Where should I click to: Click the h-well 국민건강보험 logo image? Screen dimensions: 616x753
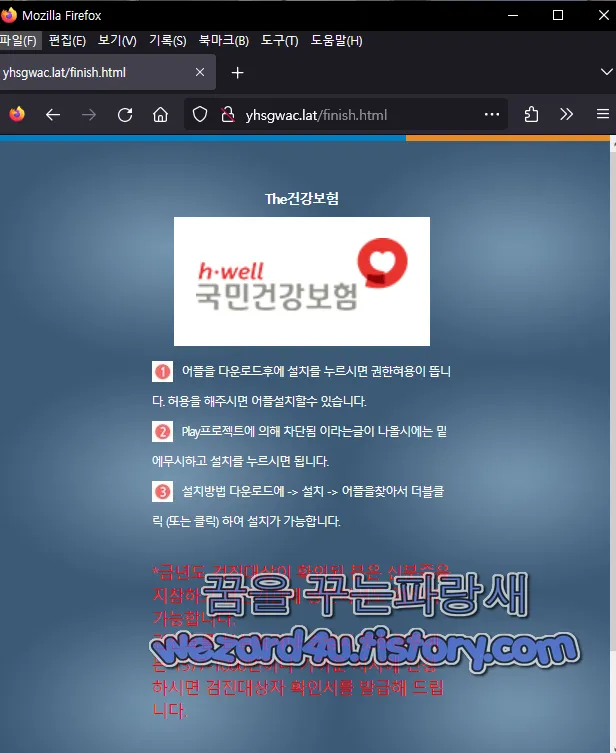(x=302, y=281)
